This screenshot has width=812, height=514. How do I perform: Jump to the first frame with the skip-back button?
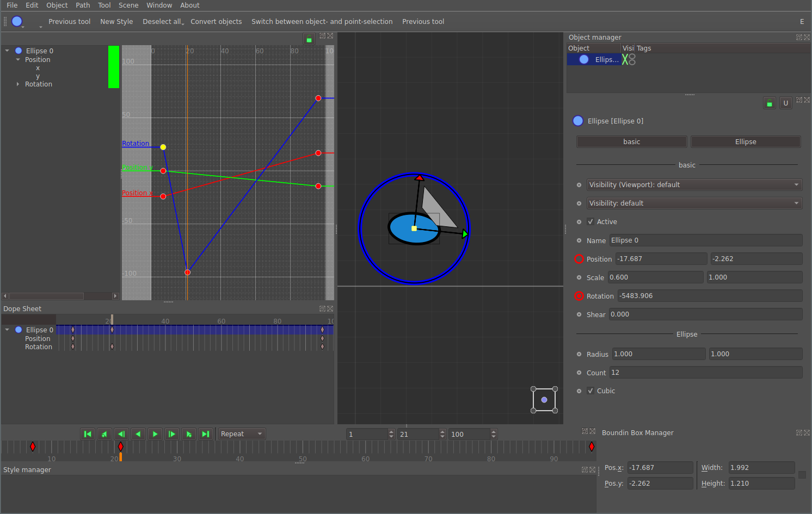point(88,434)
